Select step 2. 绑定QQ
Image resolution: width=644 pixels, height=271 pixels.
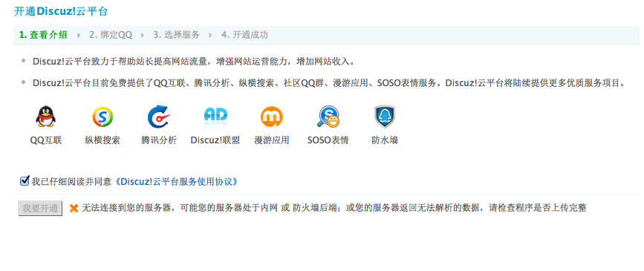(x=111, y=35)
